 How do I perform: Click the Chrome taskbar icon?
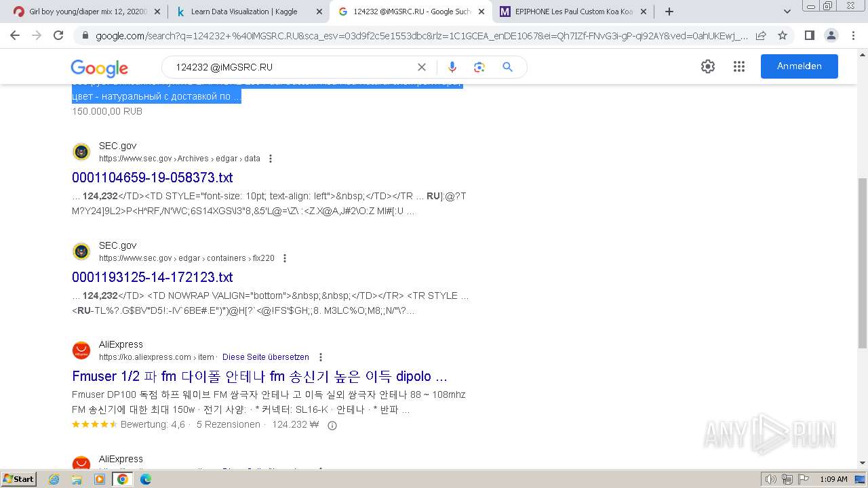(123, 479)
